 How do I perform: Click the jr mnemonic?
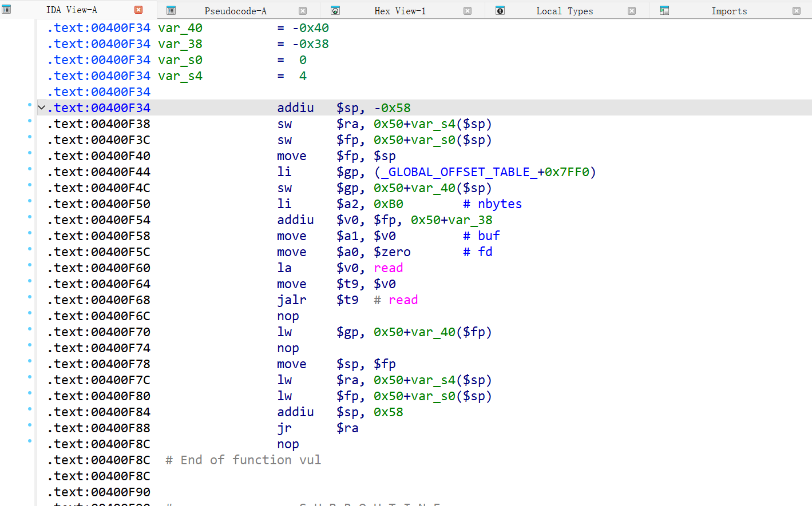click(x=284, y=428)
